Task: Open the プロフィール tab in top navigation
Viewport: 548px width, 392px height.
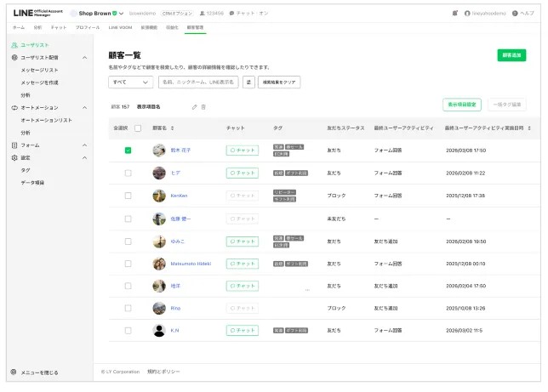Action: (88, 27)
